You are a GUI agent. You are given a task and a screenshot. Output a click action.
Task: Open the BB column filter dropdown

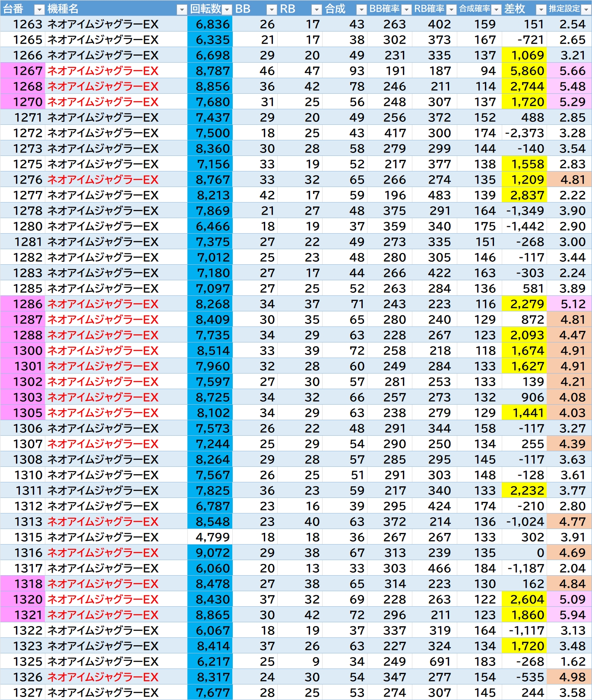272,9
